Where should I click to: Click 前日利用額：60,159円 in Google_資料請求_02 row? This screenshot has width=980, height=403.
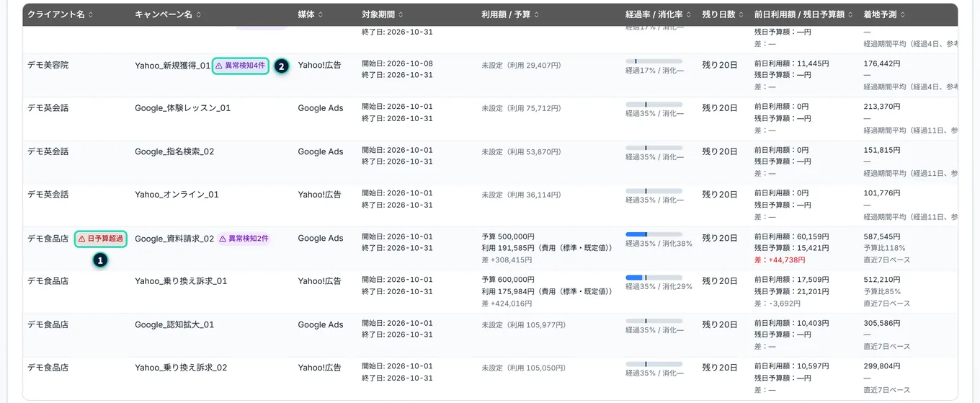tap(792, 236)
